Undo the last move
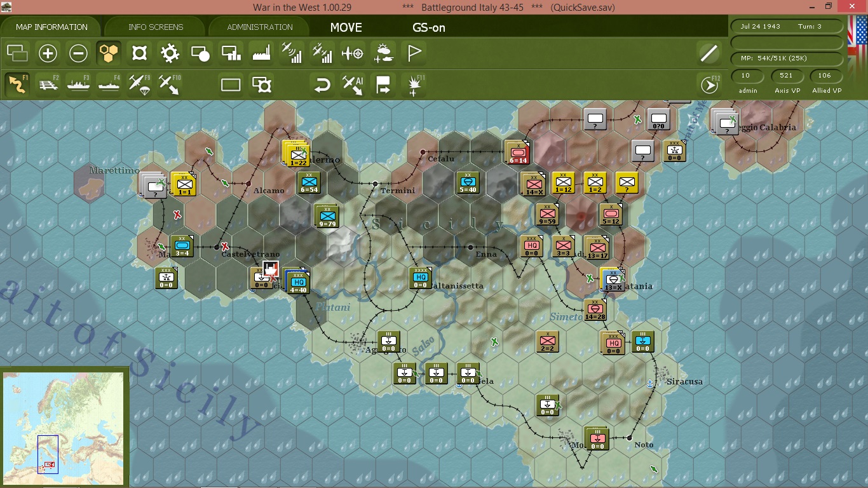This screenshot has height=488, width=868. [322, 85]
